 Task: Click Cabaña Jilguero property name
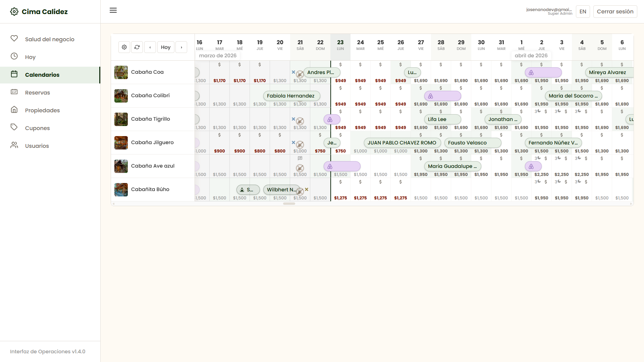tap(152, 142)
